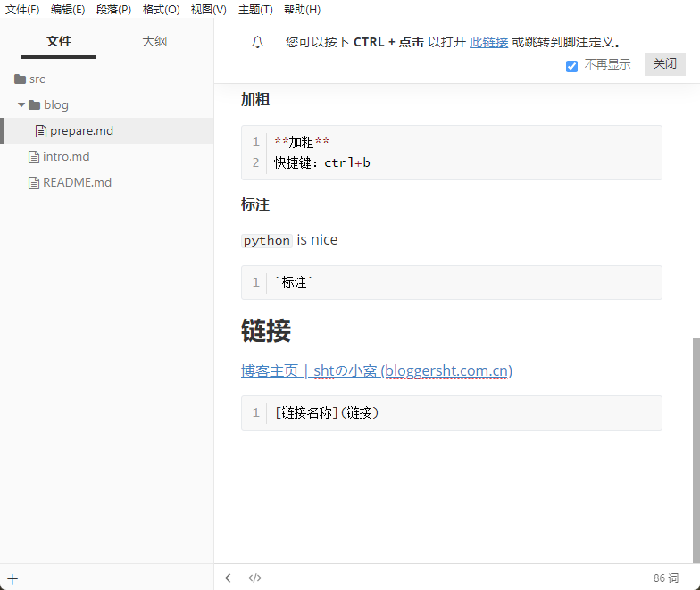Open intro.md in the file tree
Screen dimensions: 700x590
tap(66, 156)
